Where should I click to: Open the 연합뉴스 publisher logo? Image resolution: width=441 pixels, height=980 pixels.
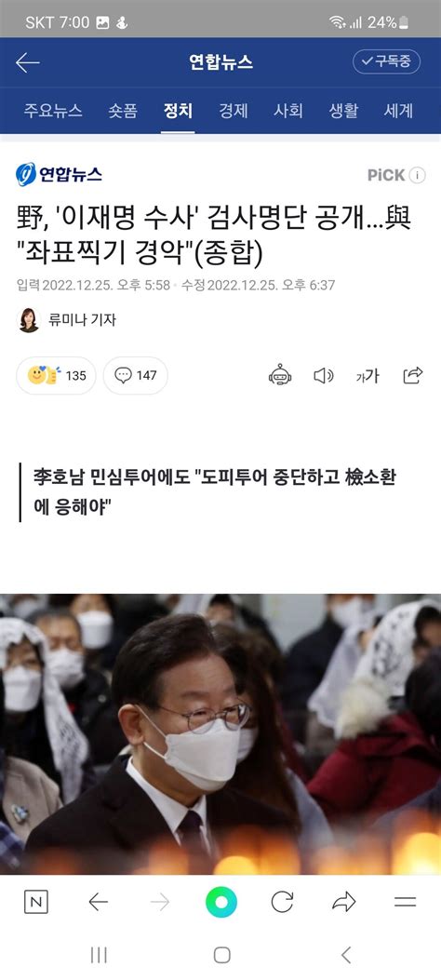pyautogui.click(x=59, y=174)
